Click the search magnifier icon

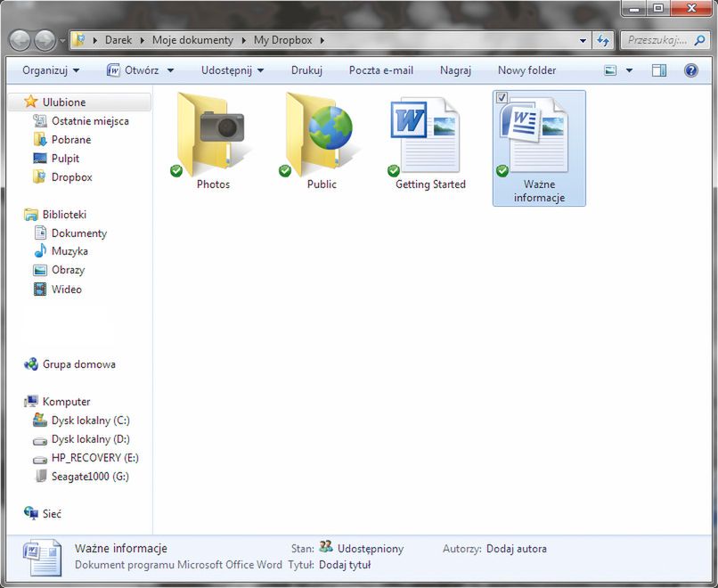[699, 40]
